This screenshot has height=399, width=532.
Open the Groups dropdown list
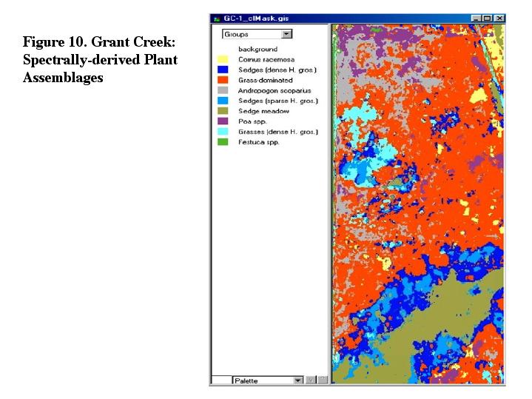(x=286, y=34)
